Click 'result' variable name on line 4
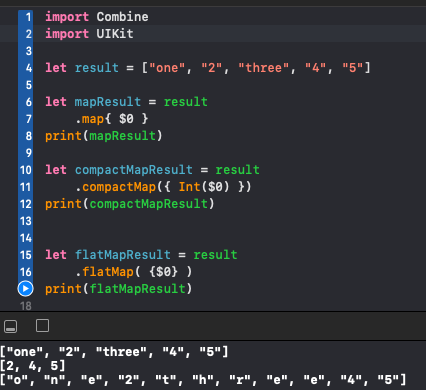This screenshot has height=390, width=426. 97,68
